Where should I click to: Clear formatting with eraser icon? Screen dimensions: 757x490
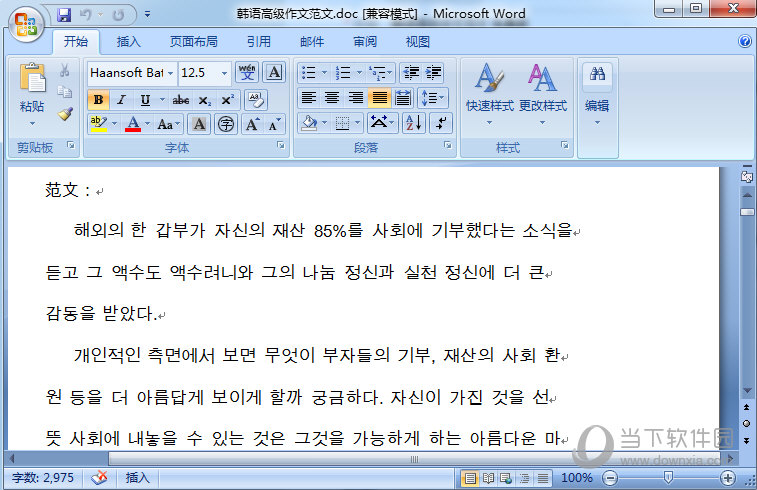(x=256, y=100)
